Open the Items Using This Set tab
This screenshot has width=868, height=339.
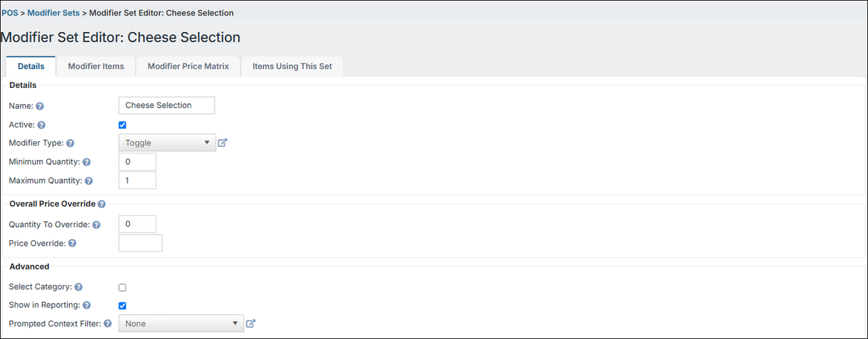click(x=292, y=66)
